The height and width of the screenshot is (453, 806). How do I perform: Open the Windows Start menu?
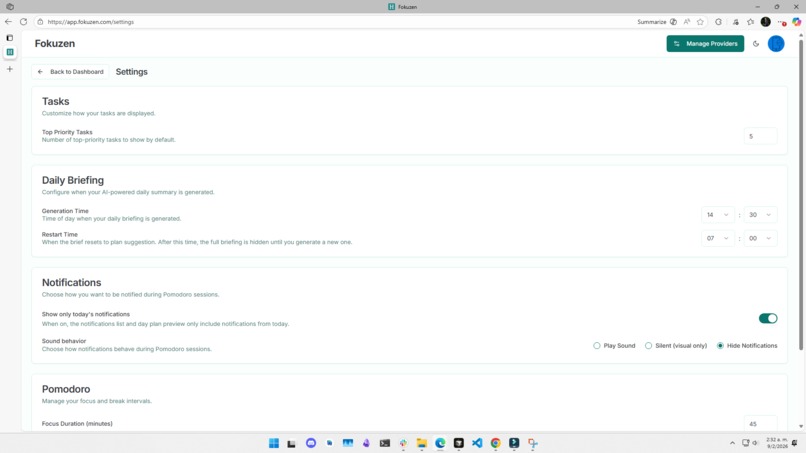point(273,443)
